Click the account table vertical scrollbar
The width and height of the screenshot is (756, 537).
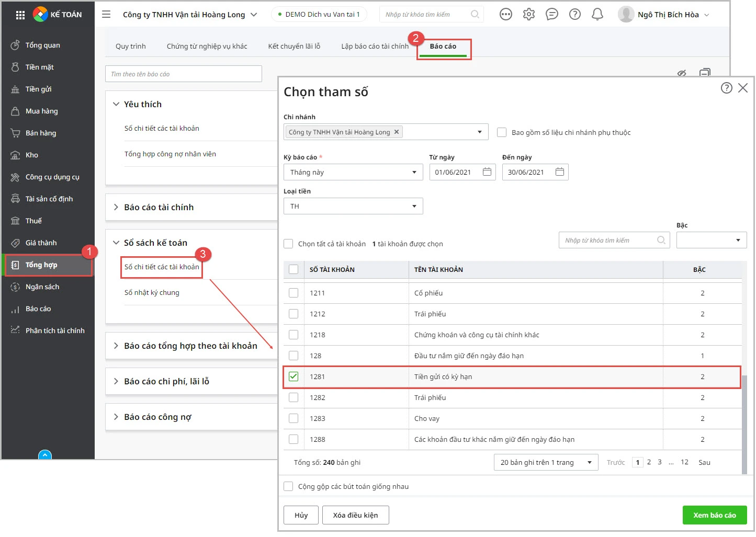click(x=744, y=424)
